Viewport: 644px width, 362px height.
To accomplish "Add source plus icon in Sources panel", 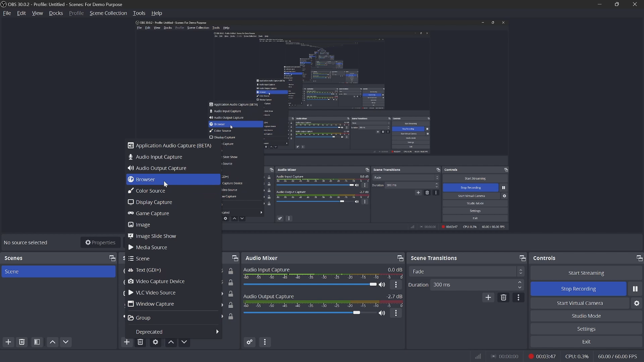I will tap(127, 342).
